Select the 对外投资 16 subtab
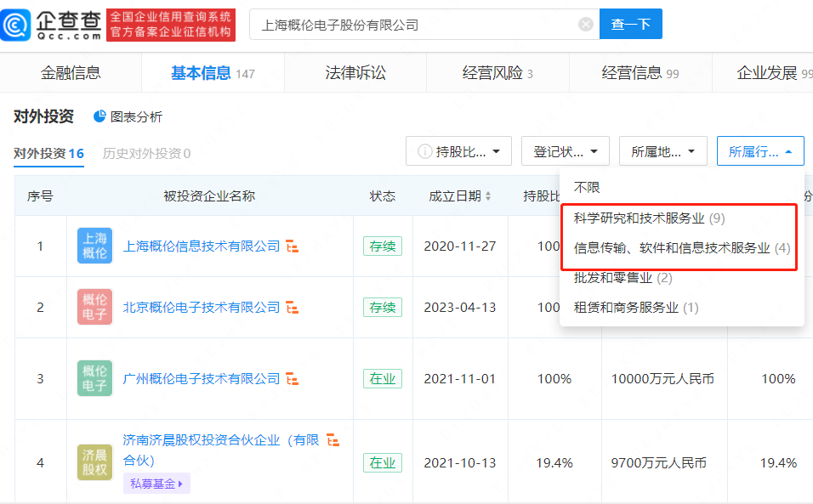Image resolution: width=813 pixels, height=504 pixels. pos(48,153)
